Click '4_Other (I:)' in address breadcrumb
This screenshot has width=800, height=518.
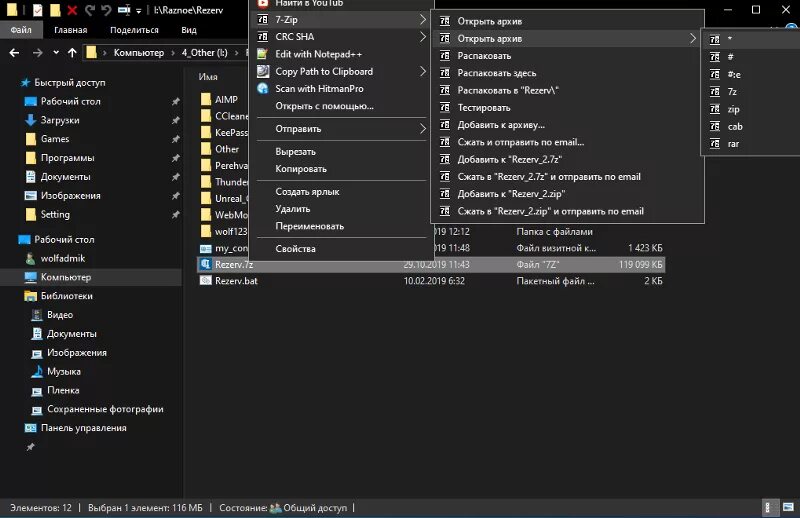click(204, 53)
